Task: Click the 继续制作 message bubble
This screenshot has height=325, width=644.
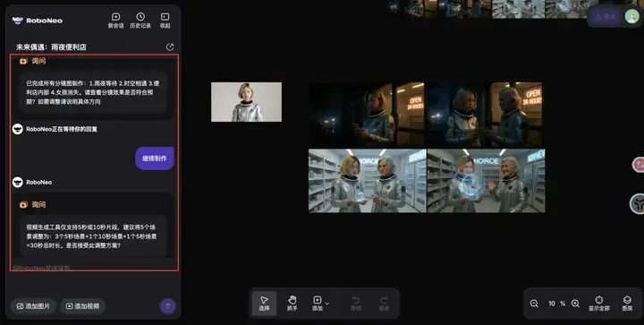Action: tap(155, 158)
